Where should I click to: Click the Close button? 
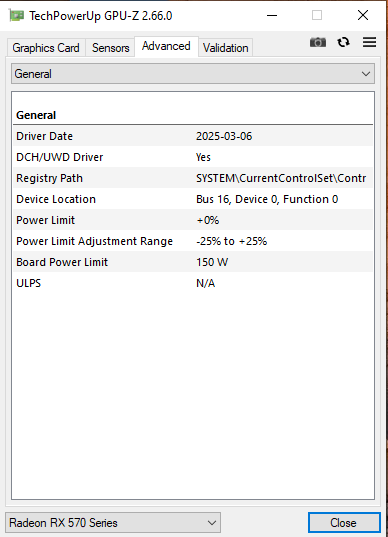(x=344, y=523)
